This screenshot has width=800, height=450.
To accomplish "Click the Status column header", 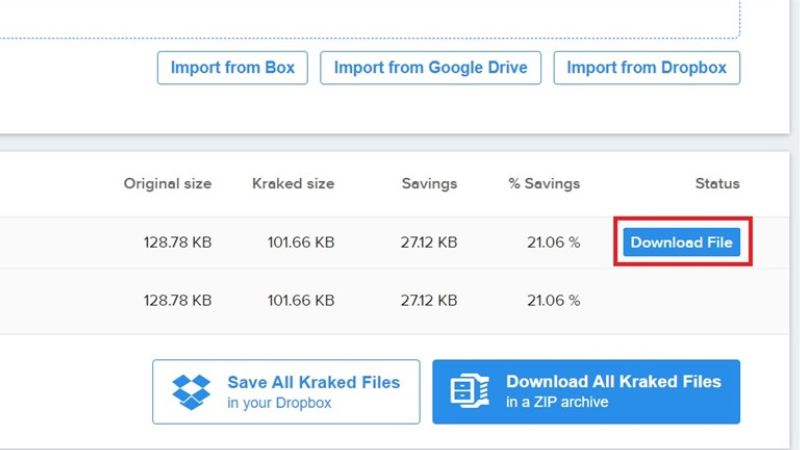I will tap(717, 184).
